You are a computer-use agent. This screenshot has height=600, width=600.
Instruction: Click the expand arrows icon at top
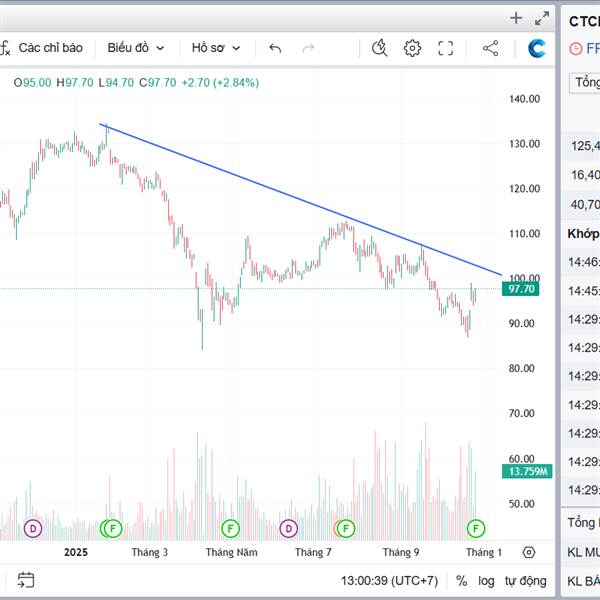coord(542,17)
